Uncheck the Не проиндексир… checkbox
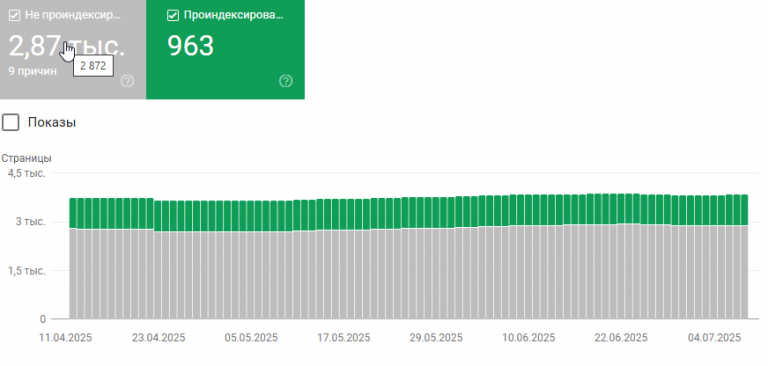This screenshot has width=768, height=366. click(14, 16)
